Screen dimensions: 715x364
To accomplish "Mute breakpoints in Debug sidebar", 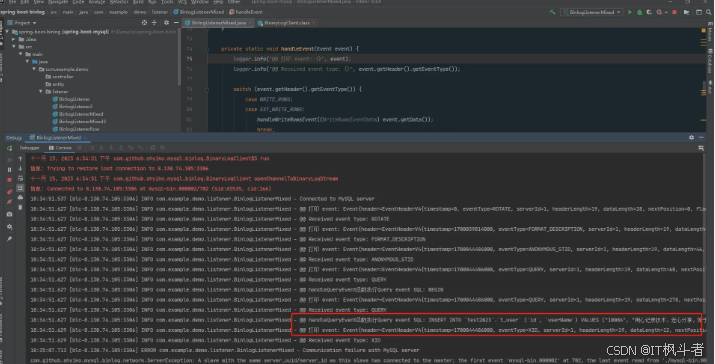I will click(10, 202).
